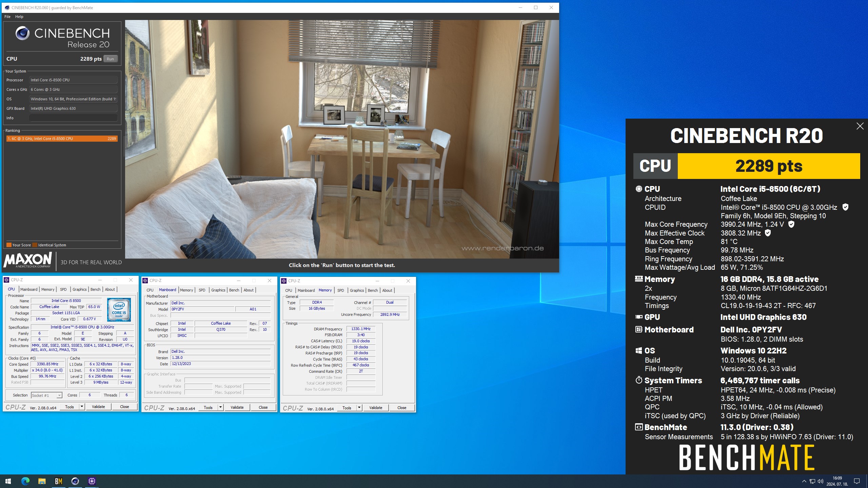
Task: Open the File menu in Cinebench
Action: click(x=7, y=17)
